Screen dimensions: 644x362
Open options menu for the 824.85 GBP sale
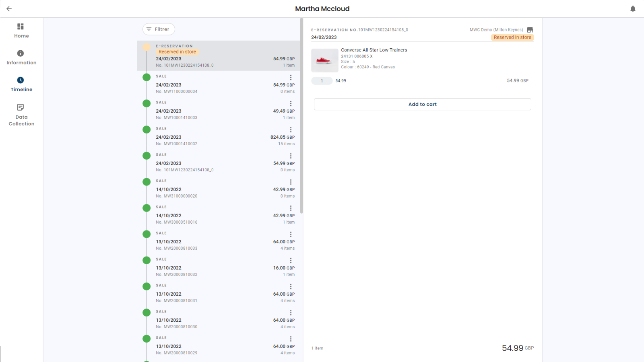(291, 130)
